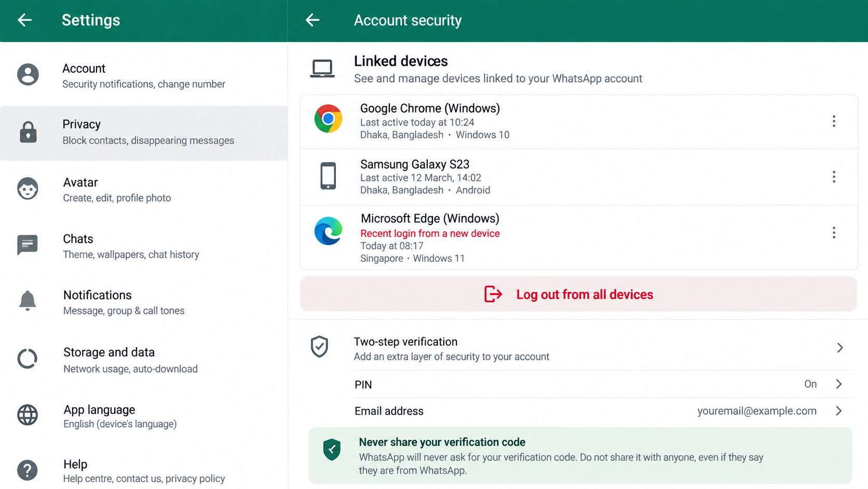868x489 pixels.
Task: Select the Google Chrome (Windows) device entry
Action: tap(579, 122)
